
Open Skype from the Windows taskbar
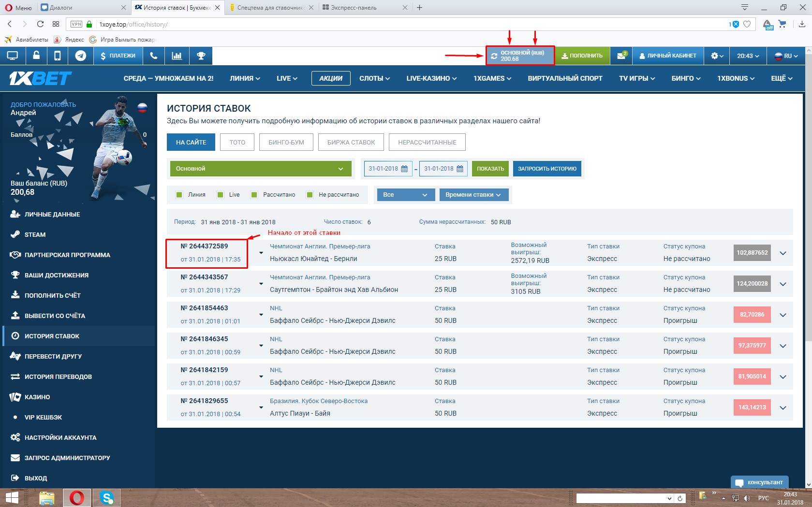[107, 497]
